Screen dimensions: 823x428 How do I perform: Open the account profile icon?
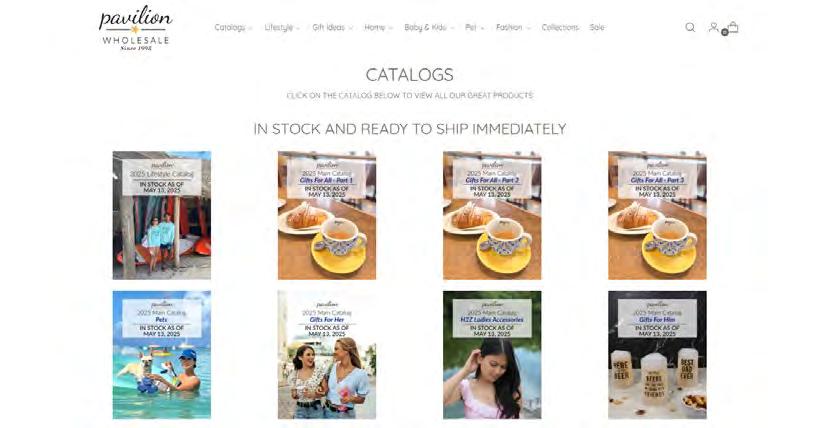(x=713, y=27)
